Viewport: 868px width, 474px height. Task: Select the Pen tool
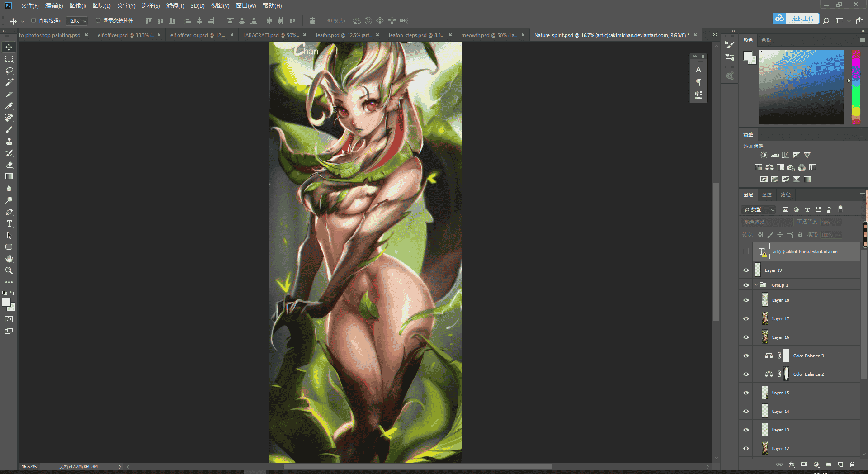tap(9, 212)
